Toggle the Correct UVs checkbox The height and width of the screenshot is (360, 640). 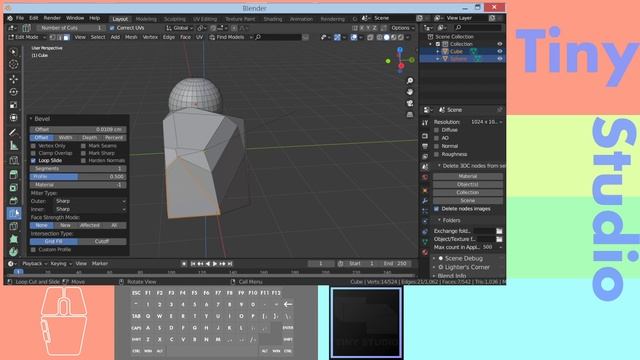[112, 28]
